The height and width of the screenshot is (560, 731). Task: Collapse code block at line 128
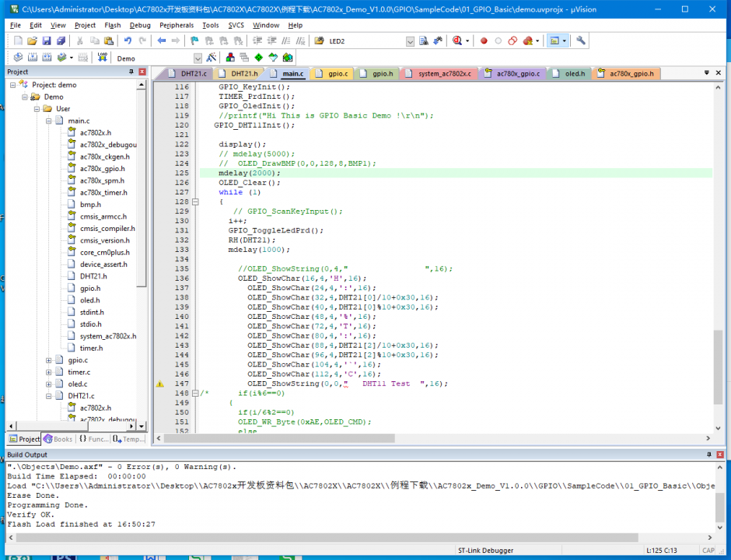[x=195, y=202]
